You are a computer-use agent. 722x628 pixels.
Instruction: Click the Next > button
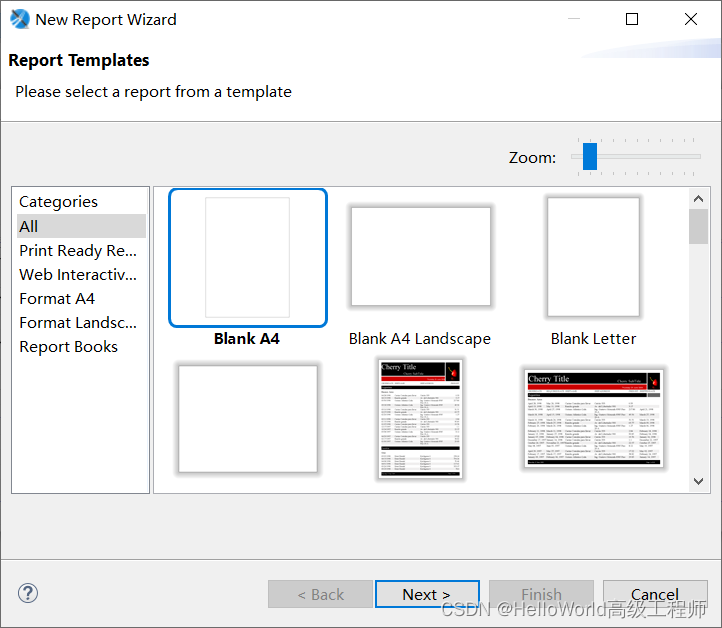coord(427,594)
